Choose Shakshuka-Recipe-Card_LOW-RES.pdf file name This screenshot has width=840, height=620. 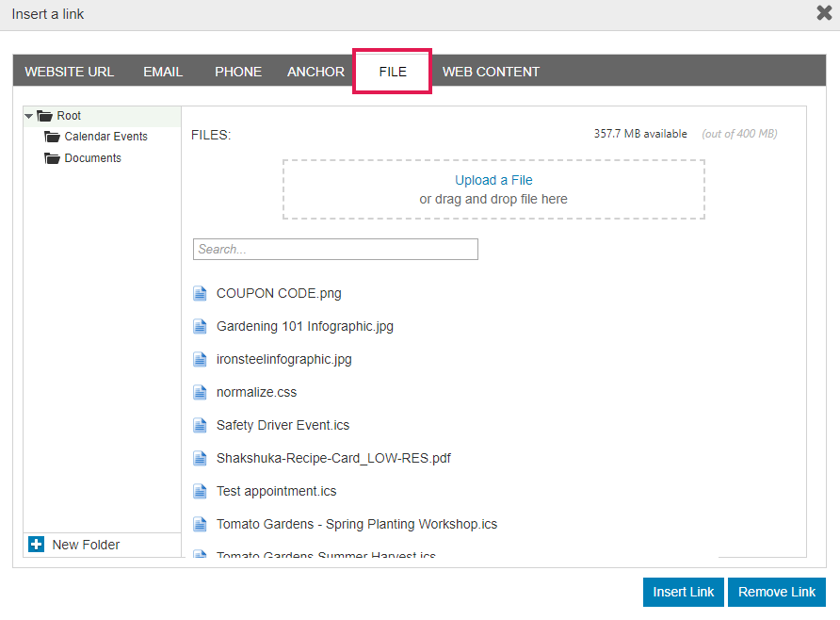[x=333, y=458]
